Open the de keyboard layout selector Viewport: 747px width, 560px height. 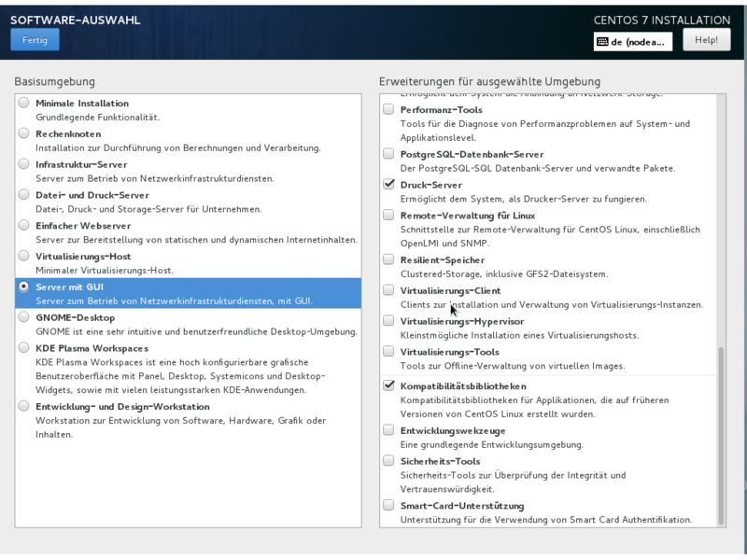(x=633, y=42)
